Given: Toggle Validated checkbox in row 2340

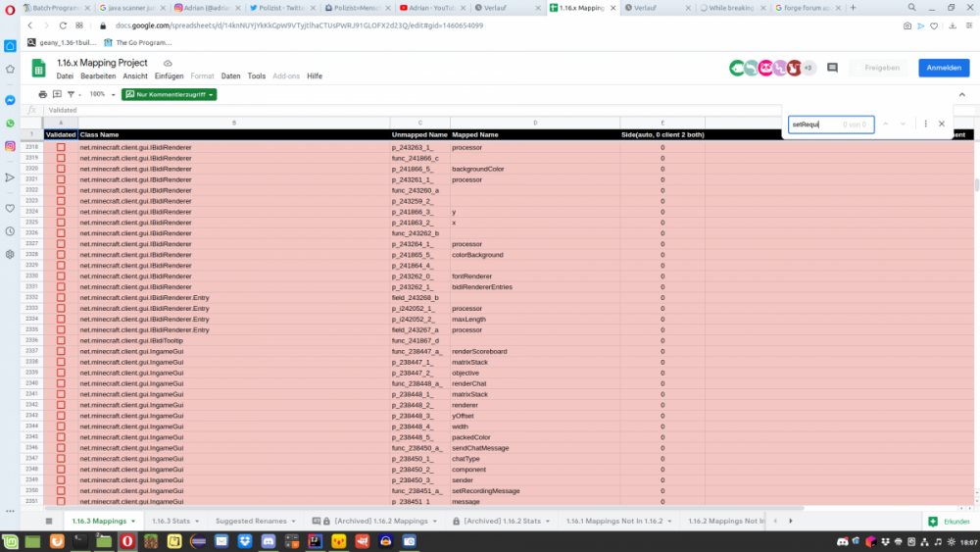Looking at the screenshot, I should [x=61, y=383].
